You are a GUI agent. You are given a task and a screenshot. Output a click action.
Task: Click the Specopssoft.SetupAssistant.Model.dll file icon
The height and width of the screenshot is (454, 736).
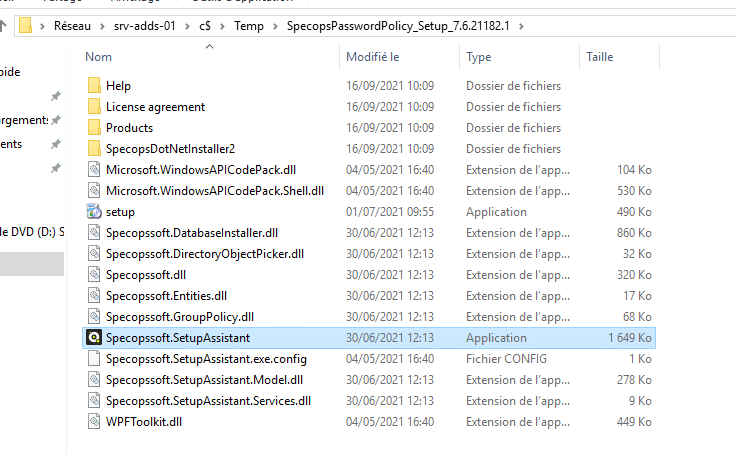coord(94,380)
